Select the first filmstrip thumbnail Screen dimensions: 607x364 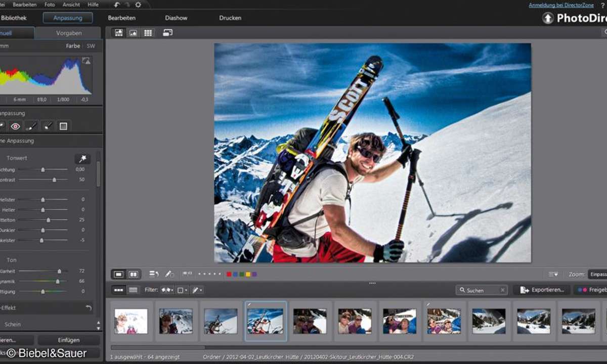[x=131, y=321]
